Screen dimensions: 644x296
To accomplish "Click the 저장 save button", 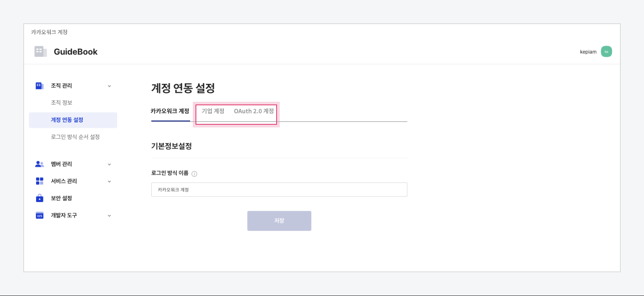I will pos(279,221).
